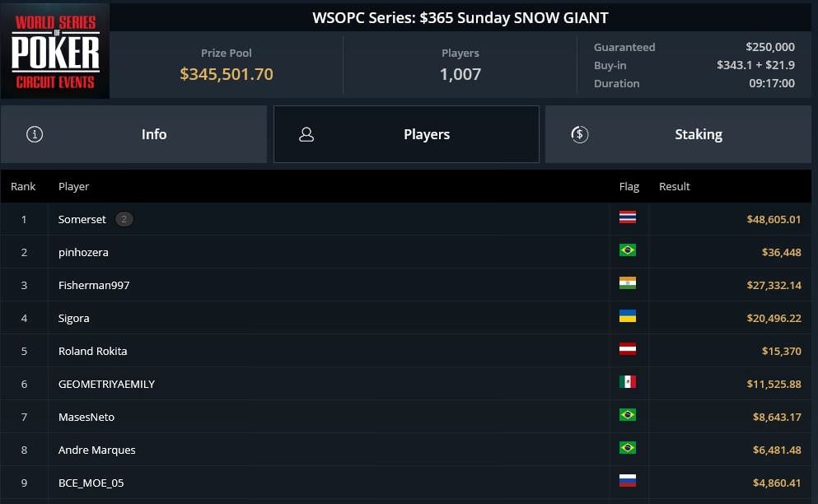The width and height of the screenshot is (818, 504).
Task: Click the Info tab circle icon
Action: click(x=35, y=134)
